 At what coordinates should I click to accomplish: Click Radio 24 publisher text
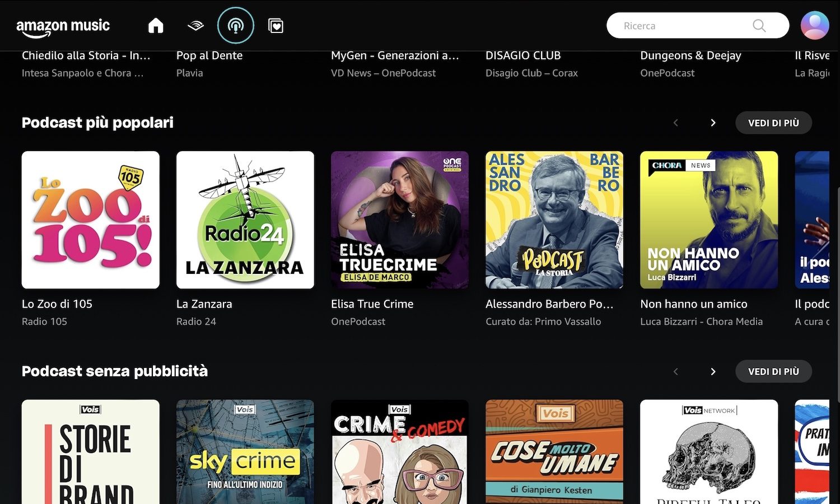click(x=196, y=321)
